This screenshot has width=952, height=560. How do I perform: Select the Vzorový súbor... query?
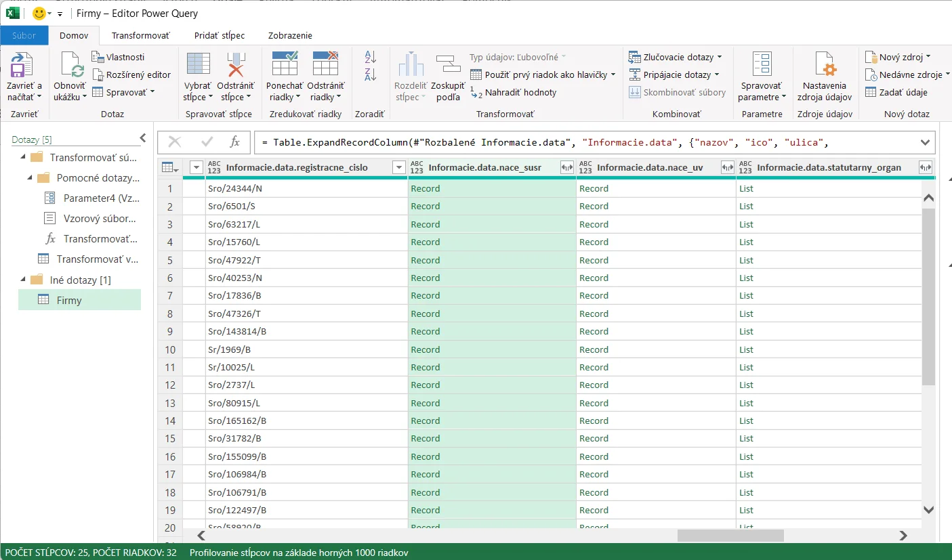coord(91,218)
